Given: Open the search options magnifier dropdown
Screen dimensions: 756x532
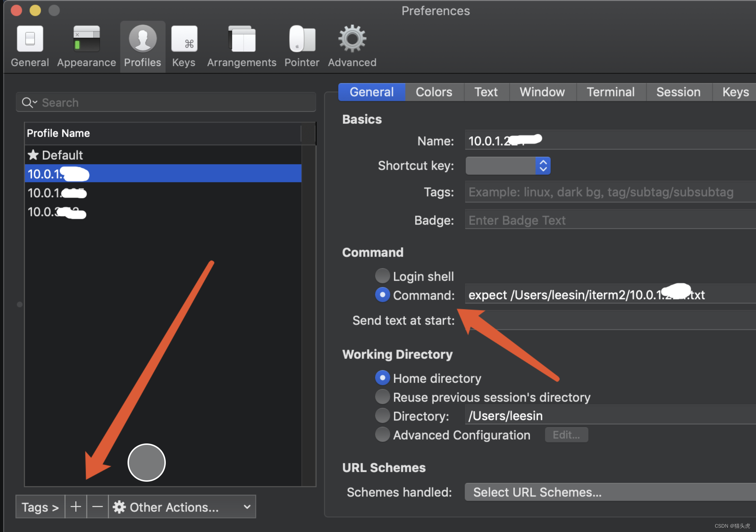Looking at the screenshot, I should coord(29,103).
